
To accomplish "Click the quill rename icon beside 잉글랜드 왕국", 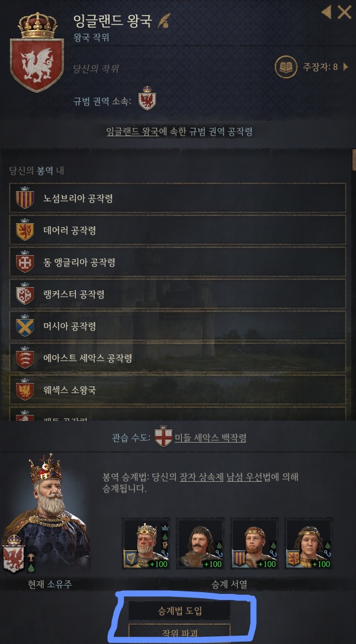I will pos(164,20).
